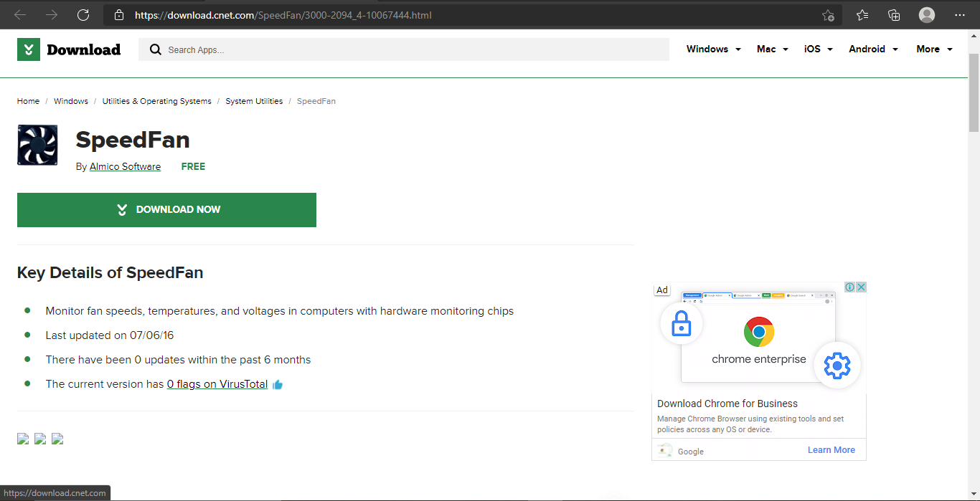Close the Chrome ad with X
This screenshot has width=980, height=501.
[861, 287]
